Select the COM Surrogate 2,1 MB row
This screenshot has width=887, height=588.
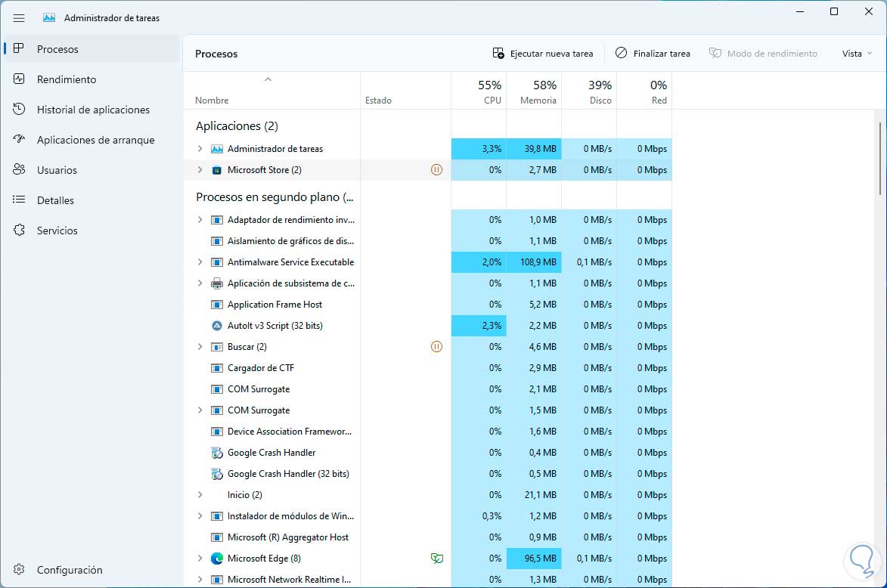(428, 389)
